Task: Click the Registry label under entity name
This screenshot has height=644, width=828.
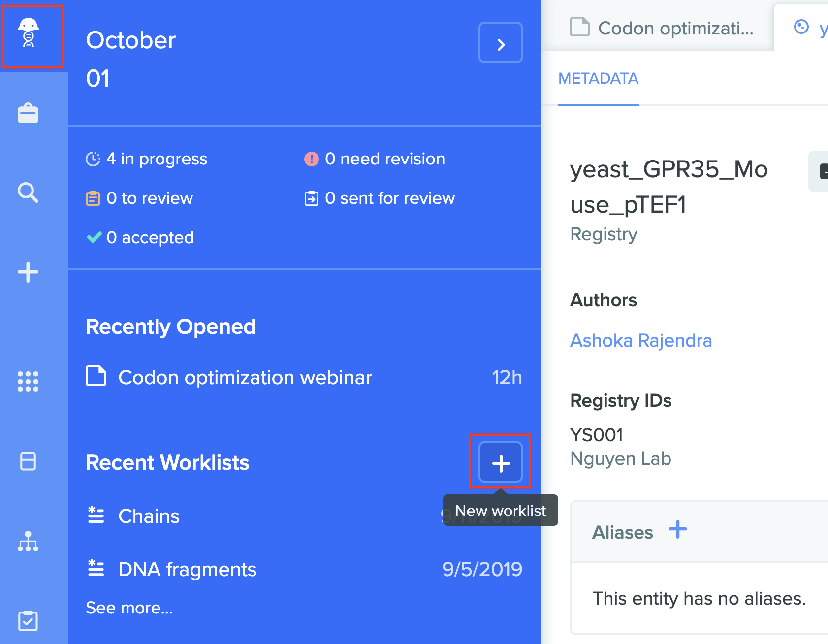Action: (604, 234)
